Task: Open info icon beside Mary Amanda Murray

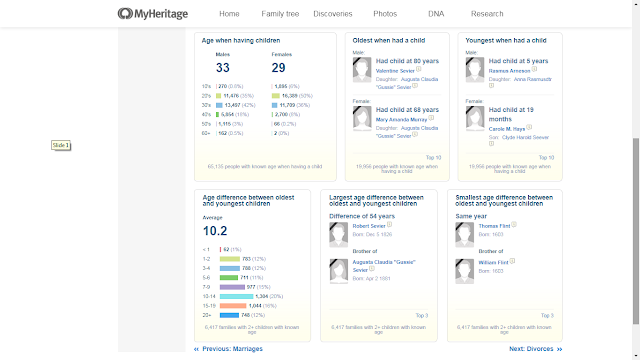Action: click(431, 118)
